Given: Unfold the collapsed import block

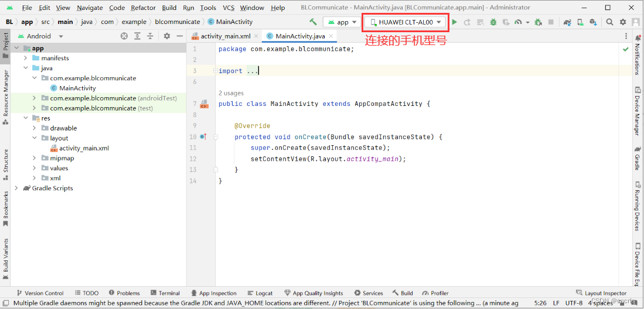Looking at the screenshot, I should [x=215, y=71].
